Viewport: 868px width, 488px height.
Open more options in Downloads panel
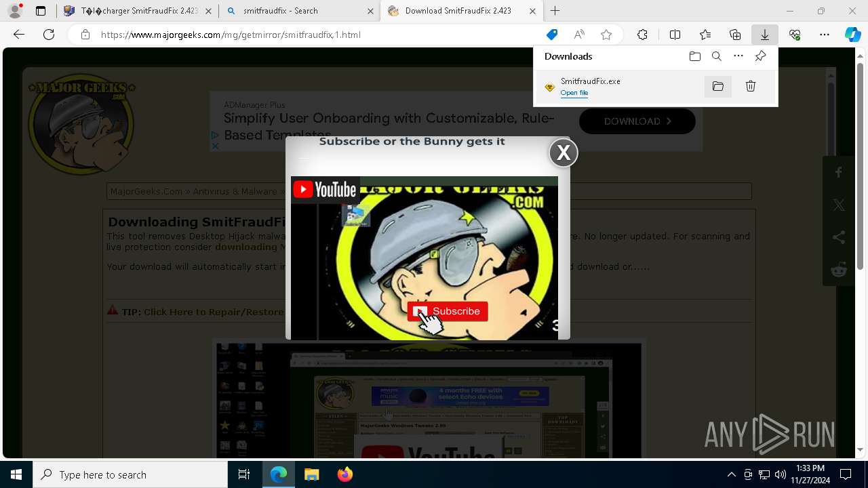click(x=738, y=56)
